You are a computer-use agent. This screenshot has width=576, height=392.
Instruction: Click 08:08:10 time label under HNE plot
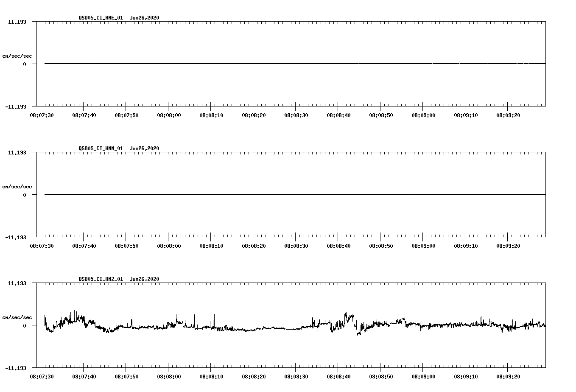tap(211, 115)
